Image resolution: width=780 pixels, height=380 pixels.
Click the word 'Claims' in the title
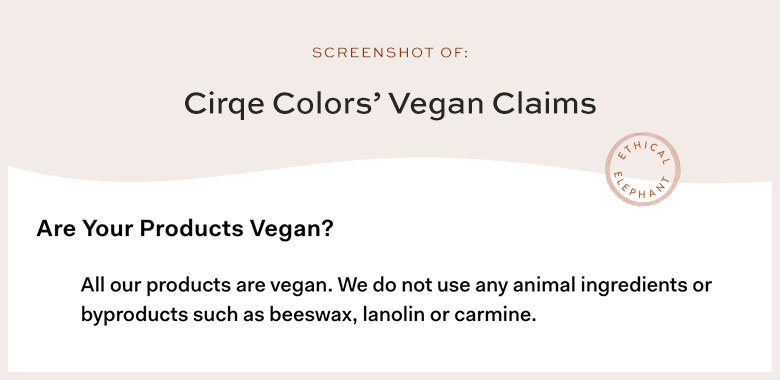pyautogui.click(x=544, y=103)
